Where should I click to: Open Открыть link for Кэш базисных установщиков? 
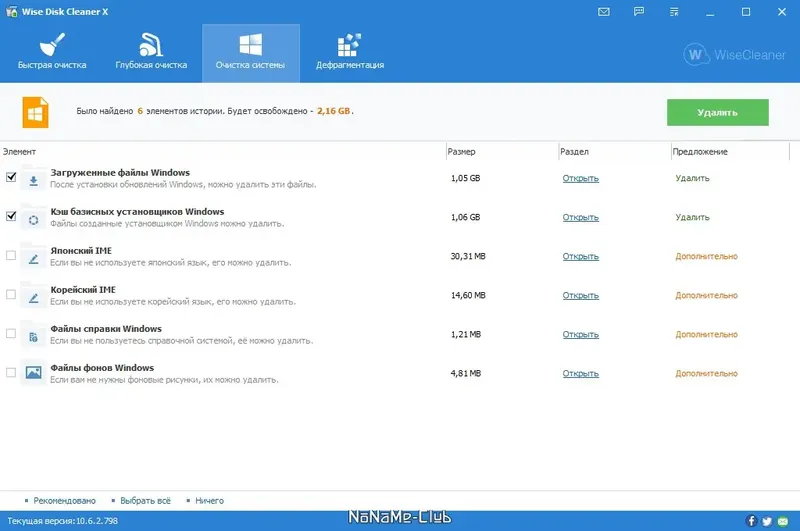(581, 217)
